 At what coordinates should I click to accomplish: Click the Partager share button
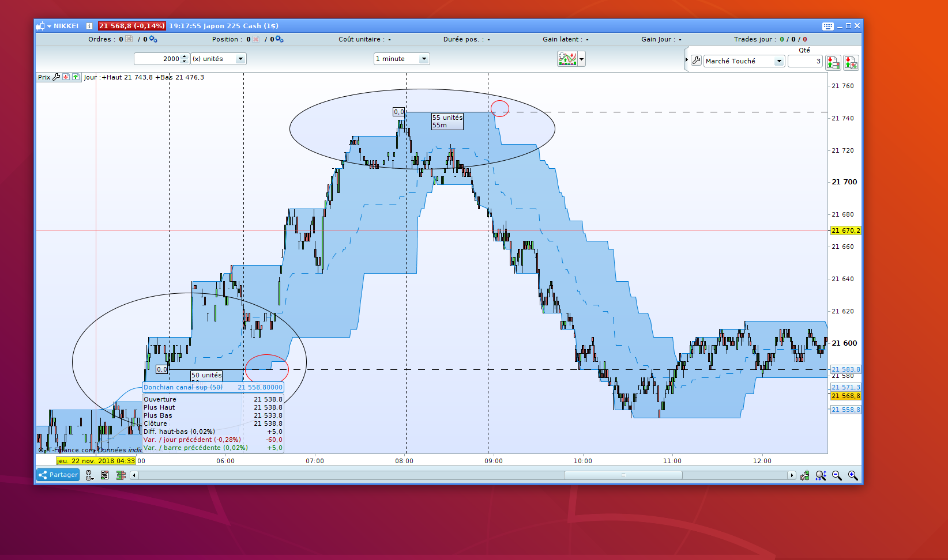[58, 475]
